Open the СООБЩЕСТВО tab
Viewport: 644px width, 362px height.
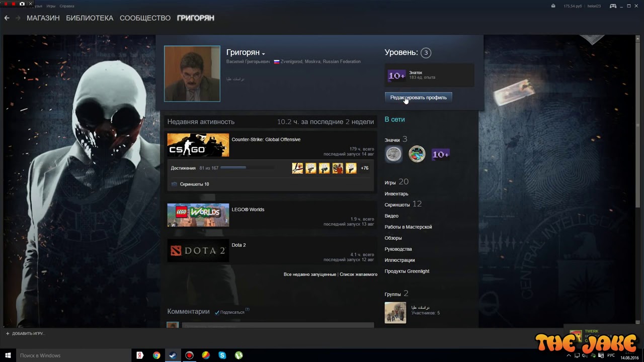(x=145, y=18)
